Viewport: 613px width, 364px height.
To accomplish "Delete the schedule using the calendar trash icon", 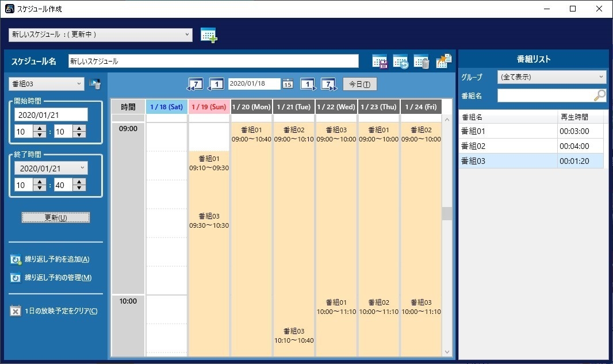I will 422,61.
